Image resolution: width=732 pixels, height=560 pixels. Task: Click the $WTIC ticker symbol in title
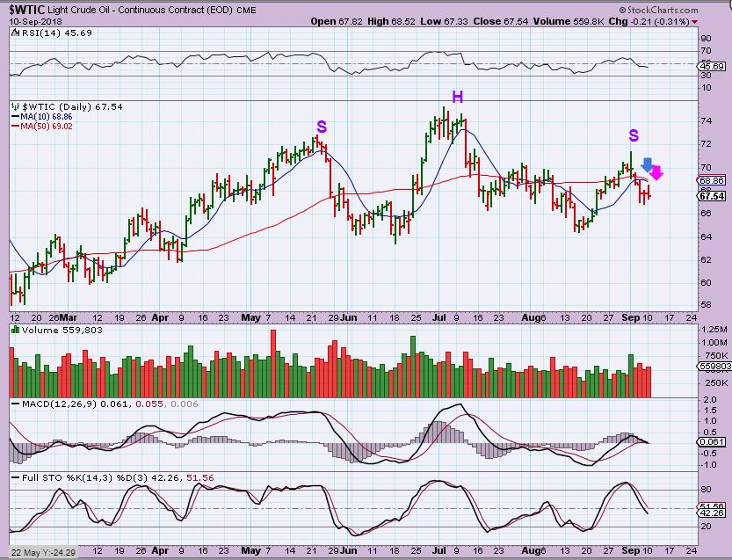coord(27,9)
